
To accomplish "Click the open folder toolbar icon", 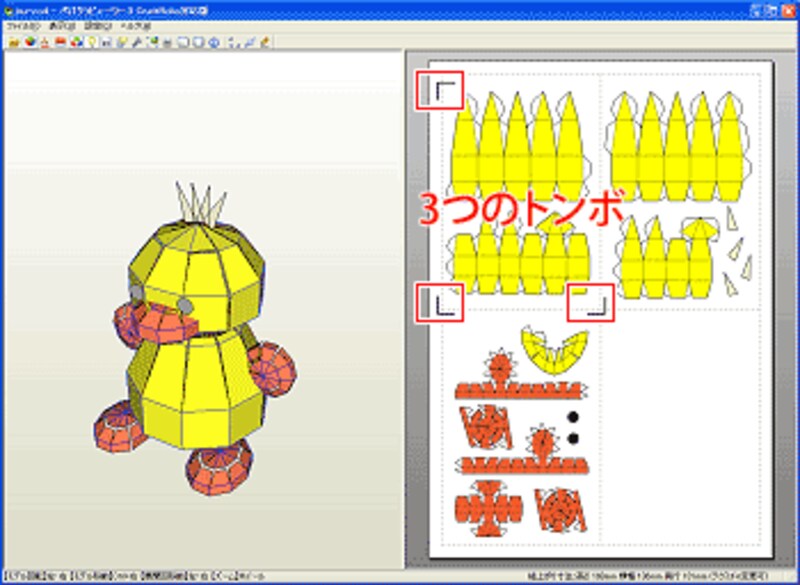I will pyautogui.click(x=14, y=42).
